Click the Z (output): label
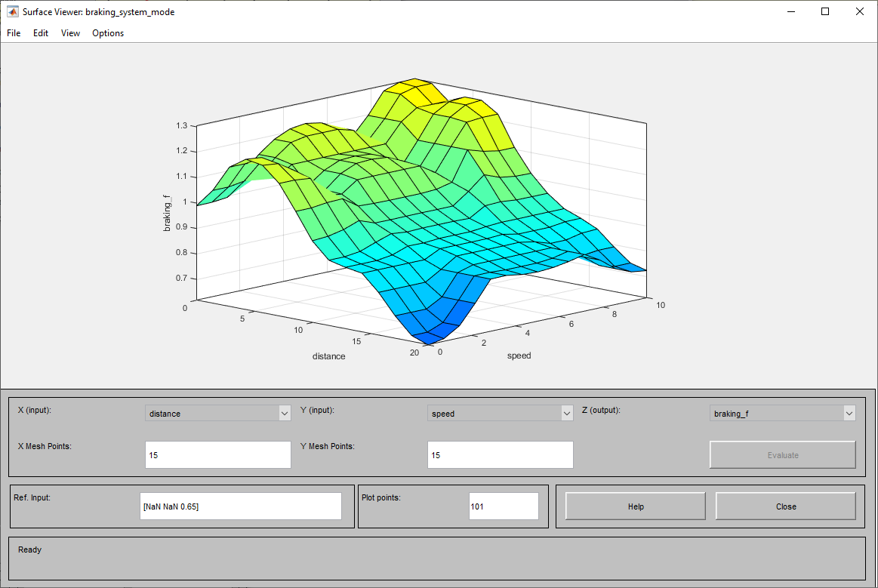The height and width of the screenshot is (588, 878). 601,410
